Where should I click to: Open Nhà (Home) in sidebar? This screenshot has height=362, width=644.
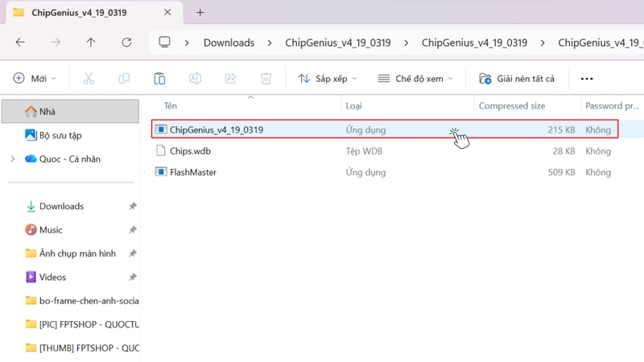point(70,111)
